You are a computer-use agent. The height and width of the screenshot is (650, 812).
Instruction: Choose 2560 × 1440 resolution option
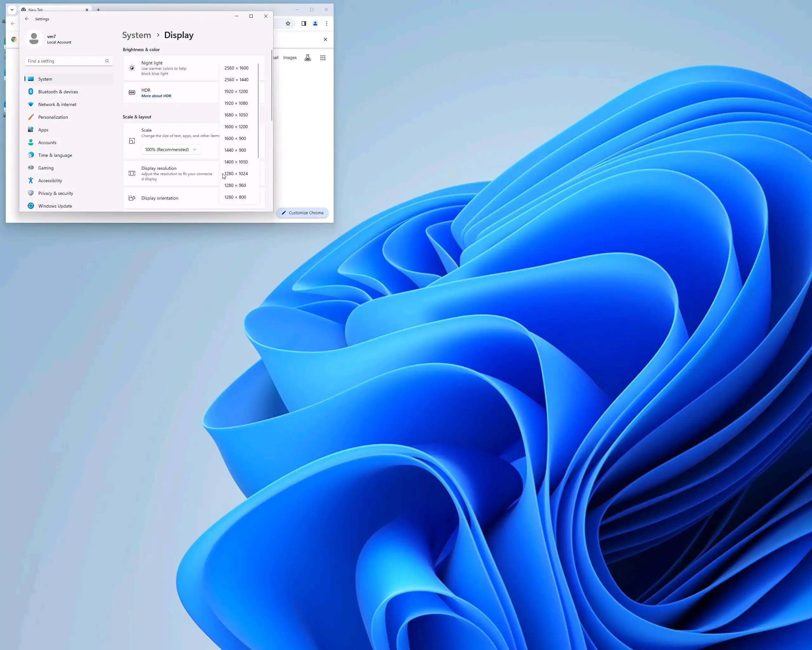[236, 80]
